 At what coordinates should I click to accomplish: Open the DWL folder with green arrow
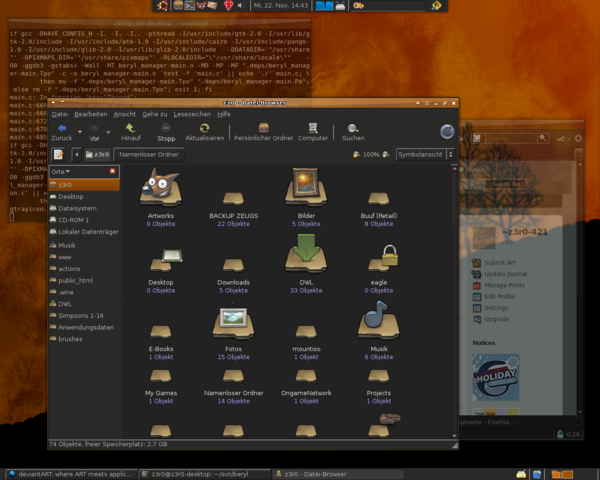pos(306,253)
